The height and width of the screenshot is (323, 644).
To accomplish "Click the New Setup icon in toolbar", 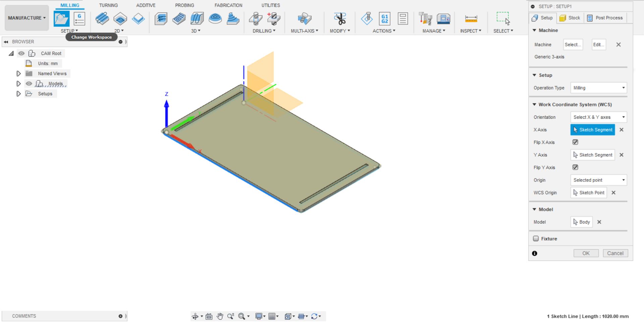I will [x=62, y=19].
